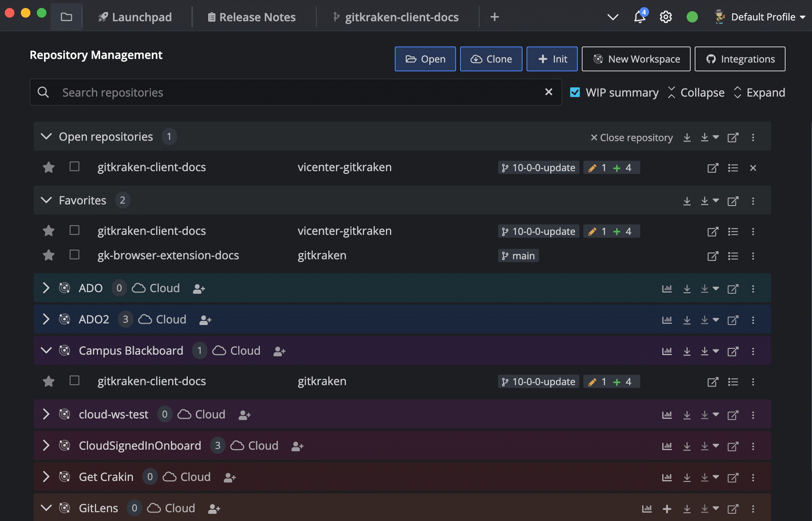Uncheck the WIP summary checkbox
This screenshot has width=812, height=521.
[575, 93]
